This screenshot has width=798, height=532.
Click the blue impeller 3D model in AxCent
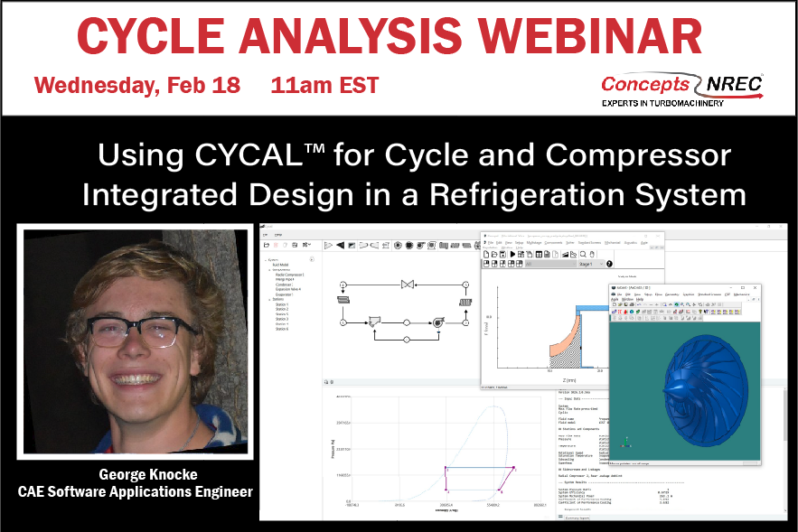pyautogui.click(x=705, y=390)
